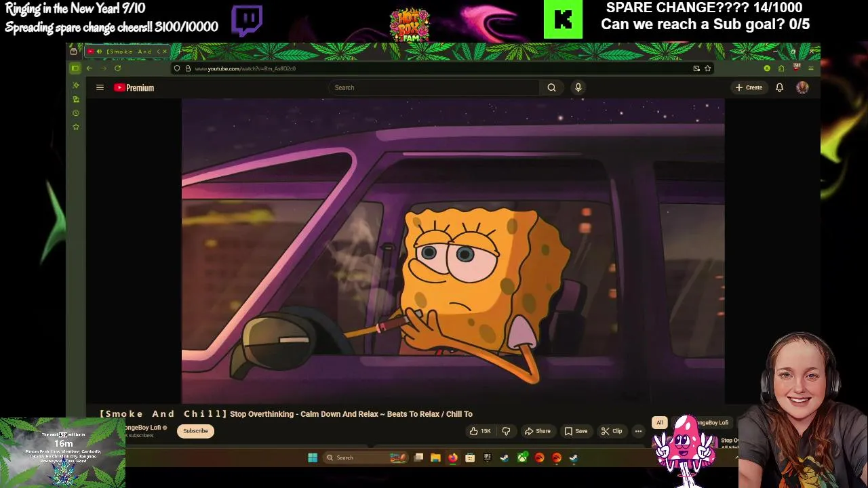Open File Explorer from the taskbar
This screenshot has width=868, height=488.
tap(435, 457)
